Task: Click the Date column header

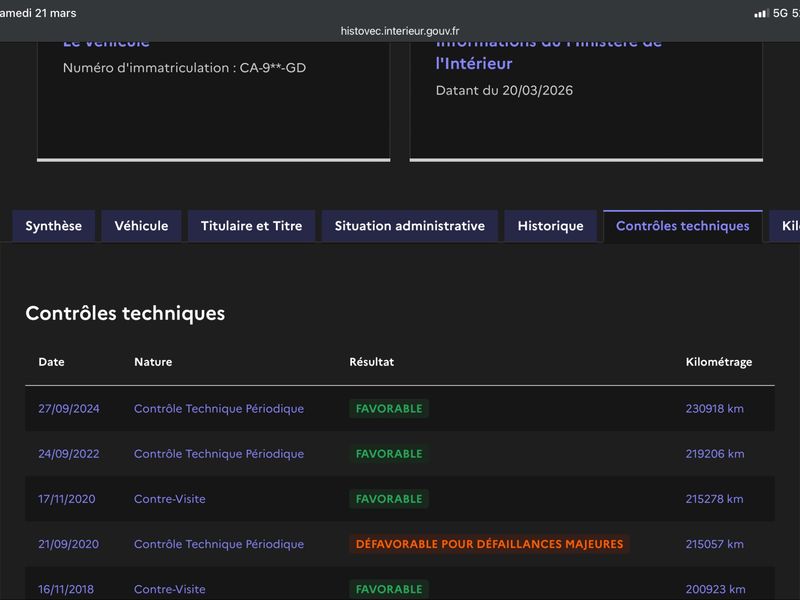Action: click(x=51, y=362)
